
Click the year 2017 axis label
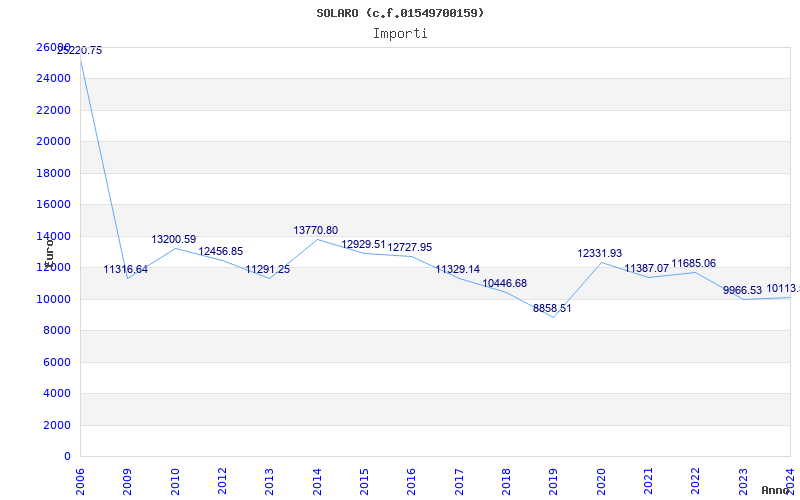click(459, 482)
